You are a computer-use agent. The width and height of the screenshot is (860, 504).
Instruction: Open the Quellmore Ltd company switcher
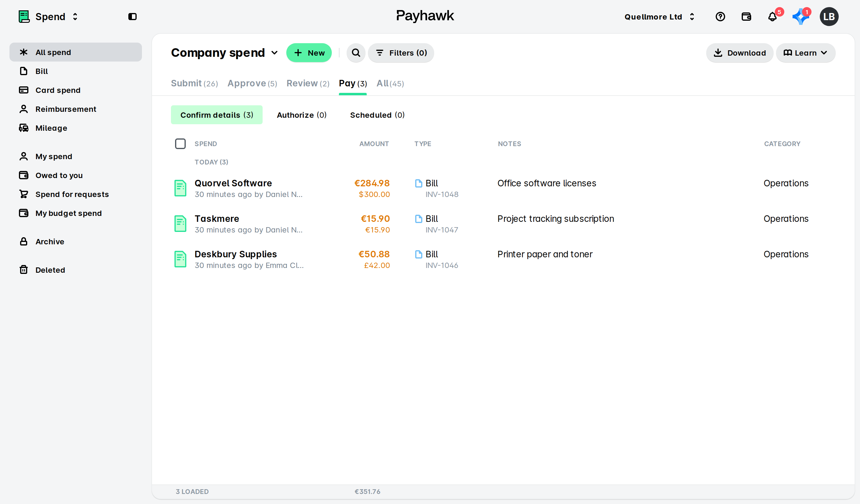click(x=660, y=17)
